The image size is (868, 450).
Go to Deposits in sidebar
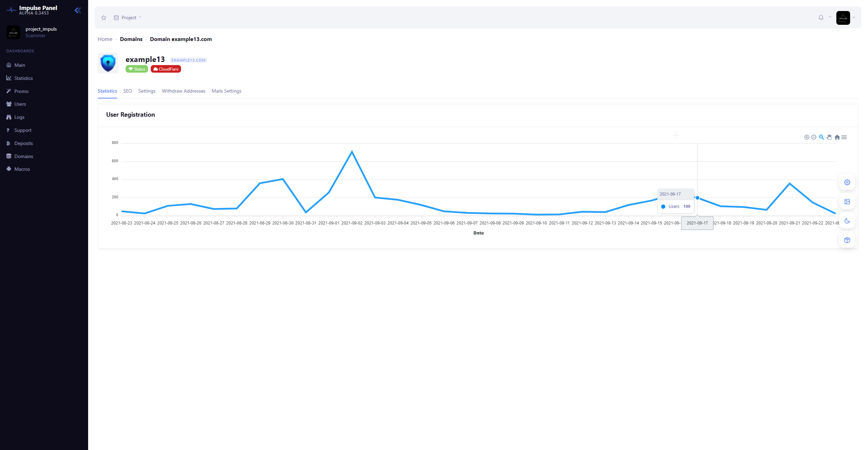23,143
